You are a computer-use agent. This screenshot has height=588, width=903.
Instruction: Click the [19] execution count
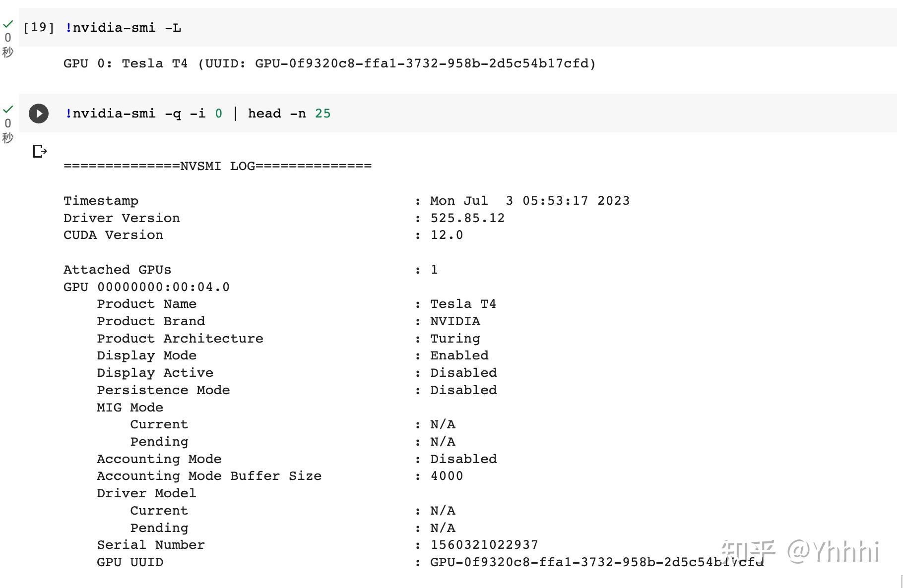click(39, 27)
